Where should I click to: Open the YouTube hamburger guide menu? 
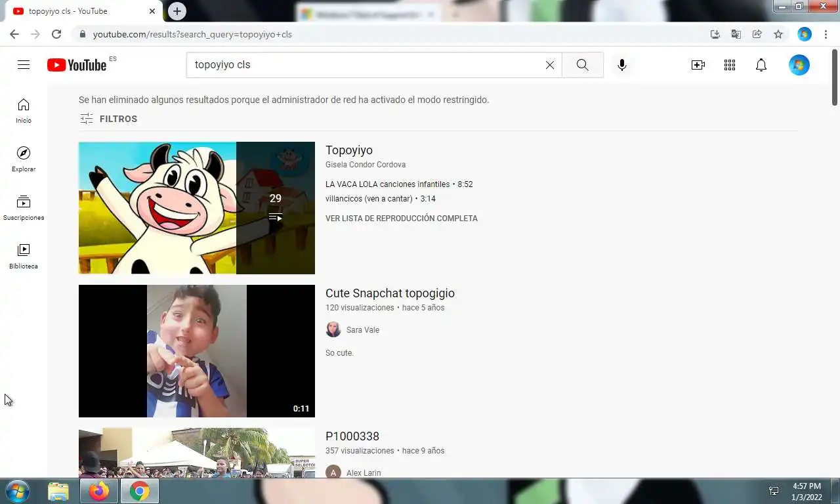(24, 64)
